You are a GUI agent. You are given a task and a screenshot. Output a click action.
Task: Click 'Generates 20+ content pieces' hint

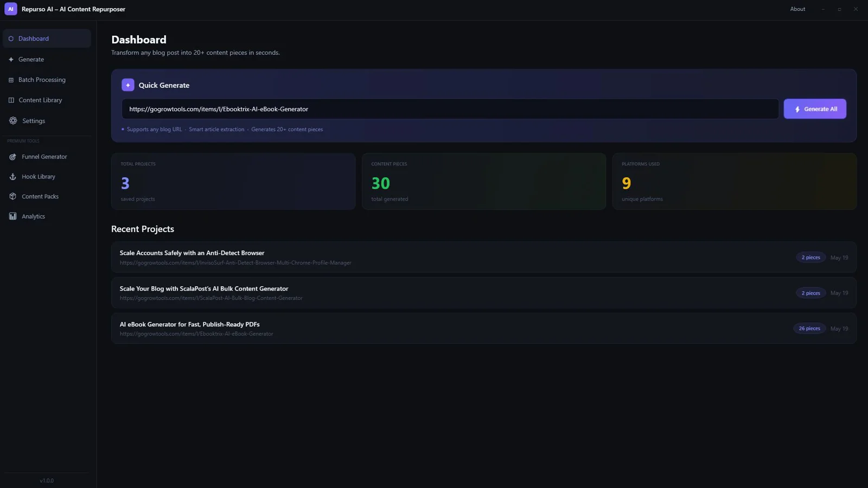coord(287,130)
